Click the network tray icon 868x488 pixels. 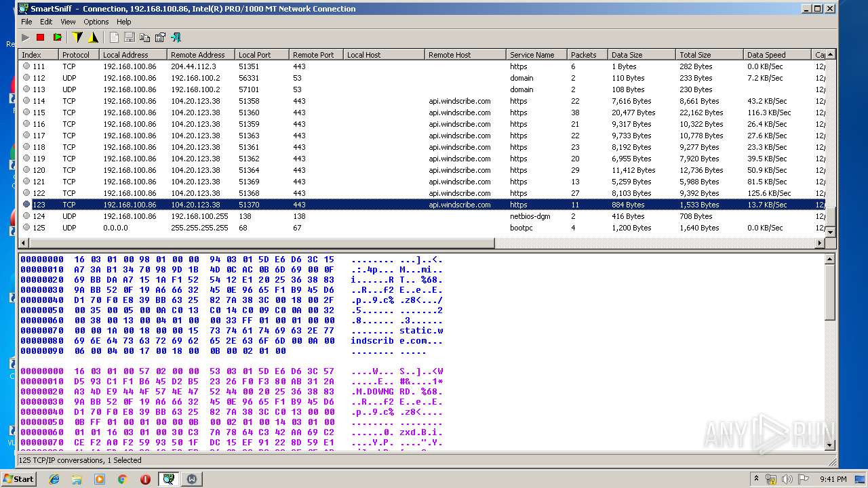coord(771,479)
